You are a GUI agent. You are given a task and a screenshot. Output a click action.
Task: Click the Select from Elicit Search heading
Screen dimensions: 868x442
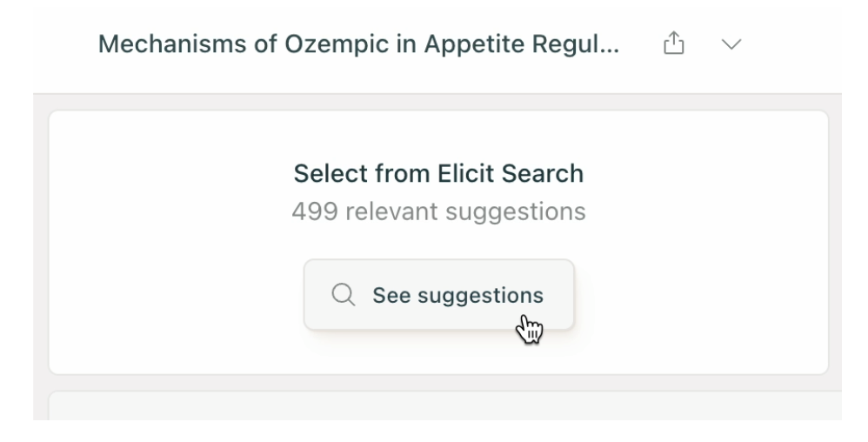[438, 173]
